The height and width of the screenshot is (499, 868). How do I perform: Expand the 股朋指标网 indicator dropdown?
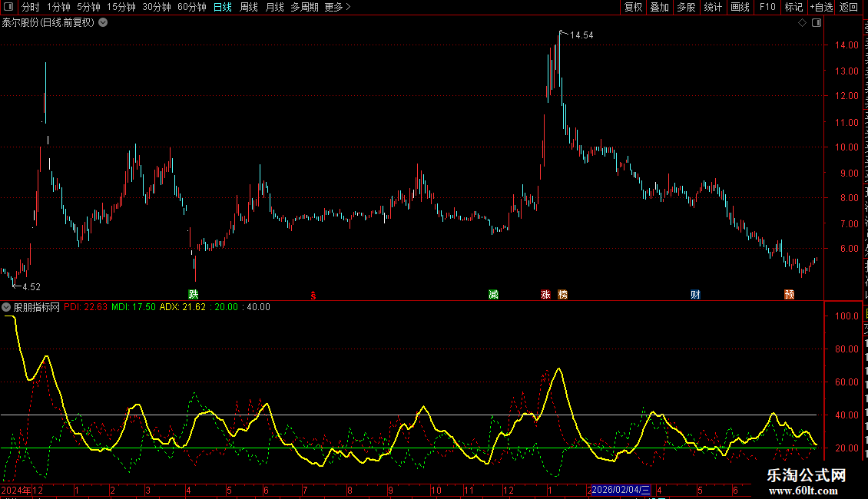(6, 307)
